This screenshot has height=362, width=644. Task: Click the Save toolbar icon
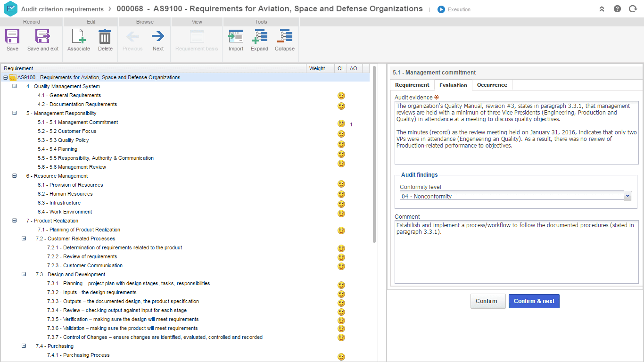(x=12, y=37)
